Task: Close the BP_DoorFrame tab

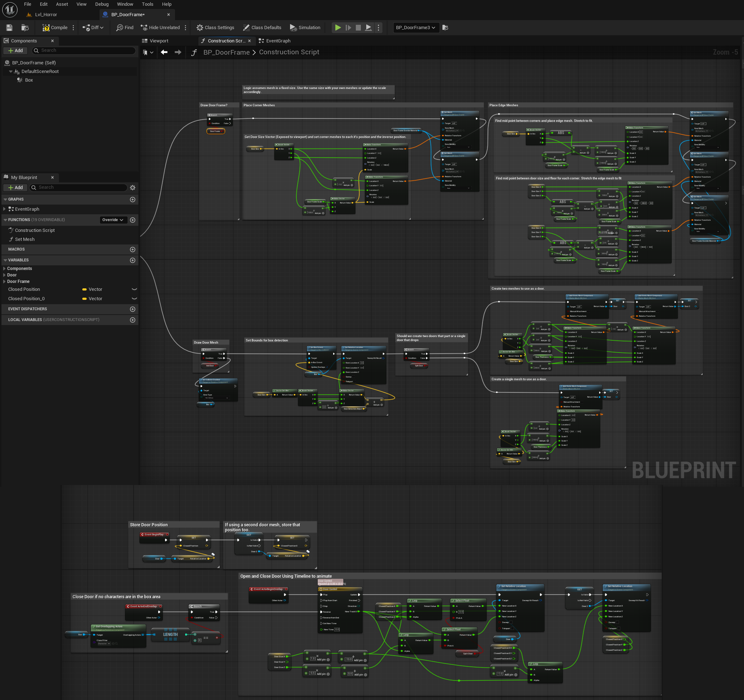Action: coord(169,15)
